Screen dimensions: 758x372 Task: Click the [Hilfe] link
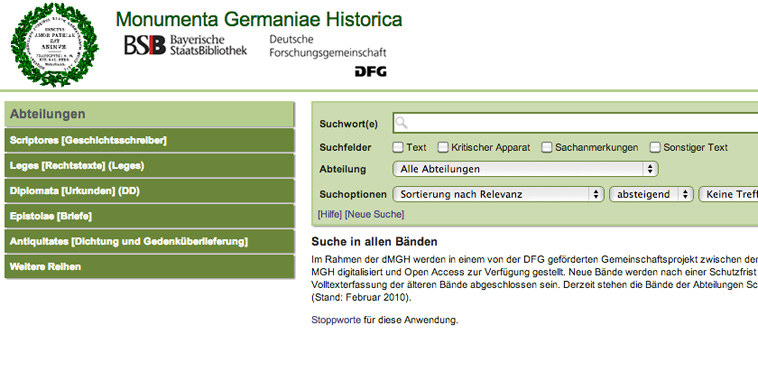pos(330,214)
